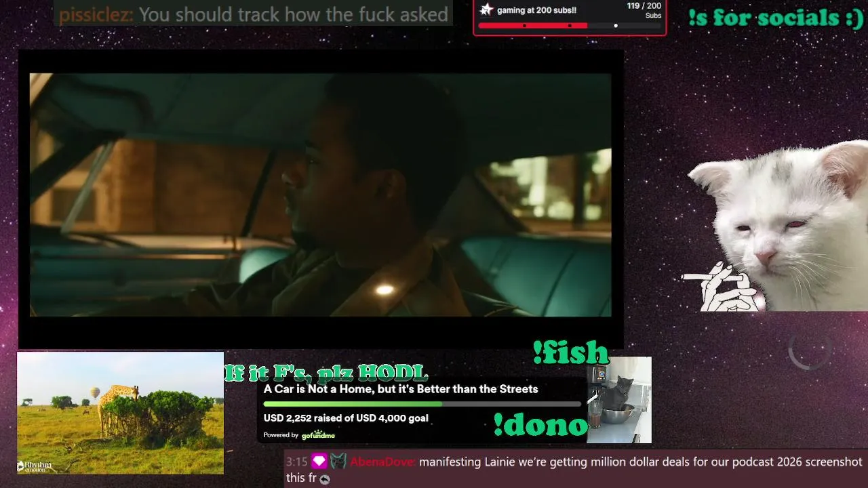868x488 pixels.
Task: Click the '!fish' command text
Action: point(570,352)
